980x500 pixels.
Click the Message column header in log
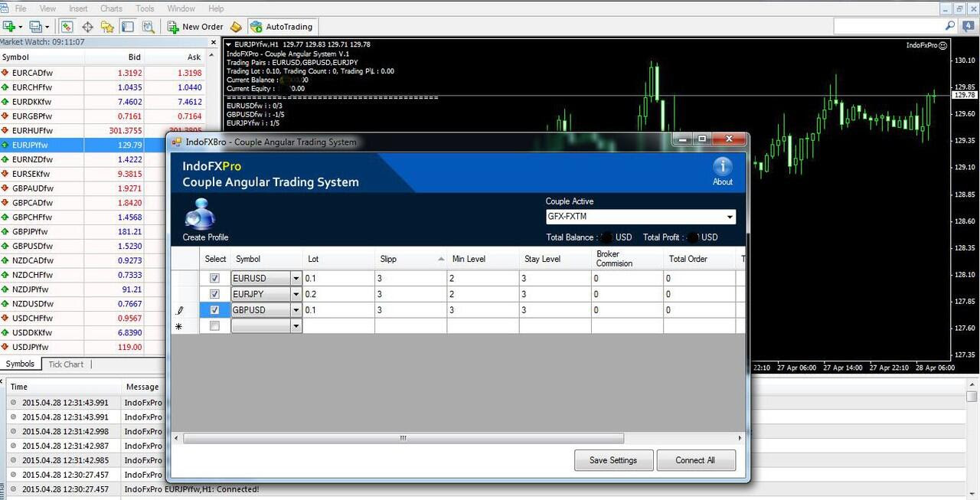142,387
